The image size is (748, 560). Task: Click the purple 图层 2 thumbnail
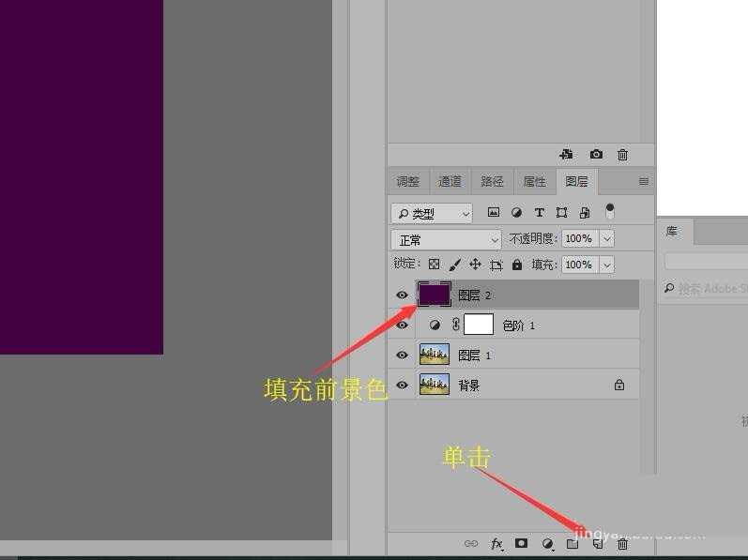[x=434, y=295]
